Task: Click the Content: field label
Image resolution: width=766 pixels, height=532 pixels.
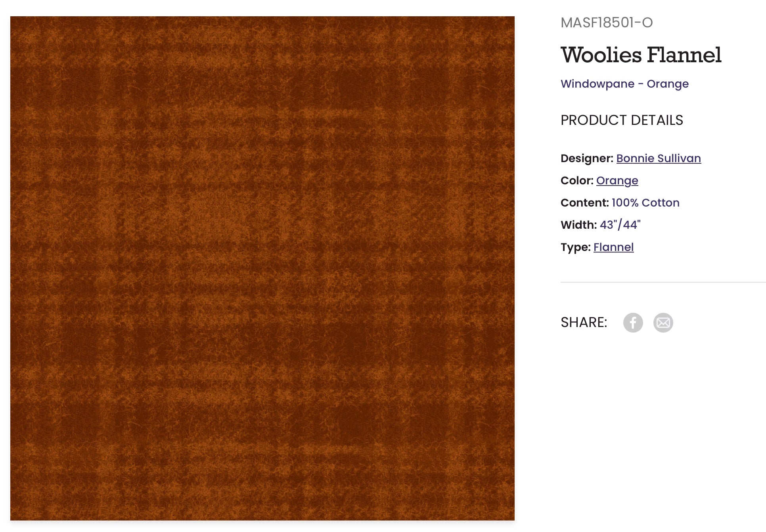Action: coord(585,203)
